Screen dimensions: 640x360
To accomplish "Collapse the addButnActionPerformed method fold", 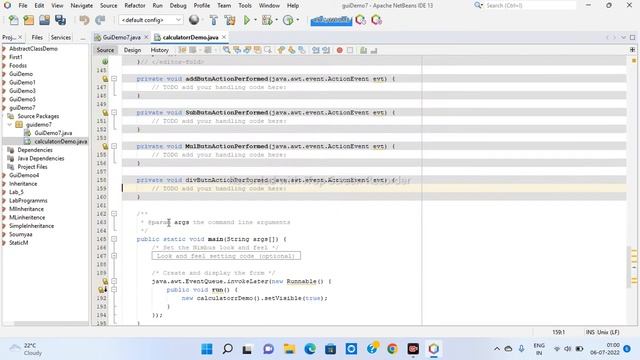I will click(x=114, y=78).
